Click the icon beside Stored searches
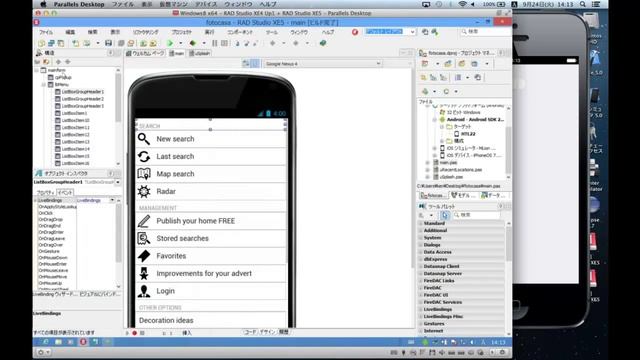640x360 pixels. [x=144, y=238]
